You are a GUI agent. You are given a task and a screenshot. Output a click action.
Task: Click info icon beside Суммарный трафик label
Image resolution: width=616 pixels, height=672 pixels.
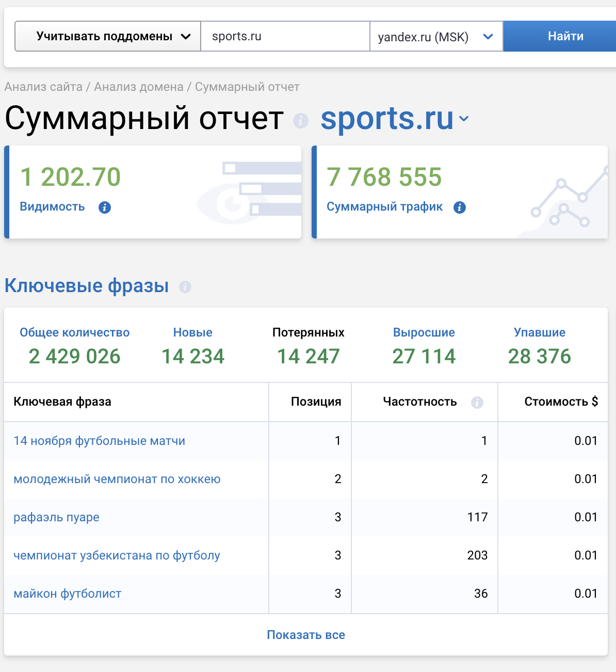click(x=460, y=207)
